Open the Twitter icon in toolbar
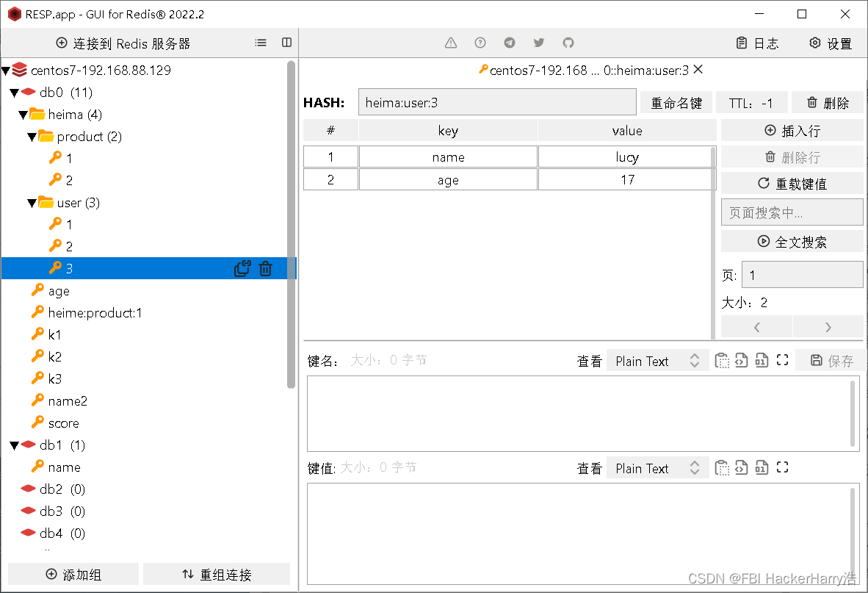 pyautogui.click(x=538, y=43)
